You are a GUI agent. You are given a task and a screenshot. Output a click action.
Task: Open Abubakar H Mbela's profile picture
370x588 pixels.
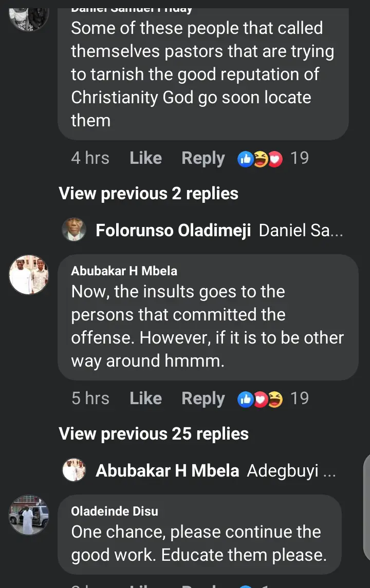[29, 275]
